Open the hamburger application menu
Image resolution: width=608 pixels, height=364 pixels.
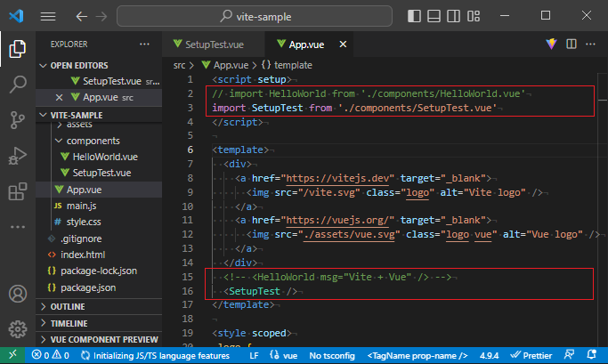point(48,16)
